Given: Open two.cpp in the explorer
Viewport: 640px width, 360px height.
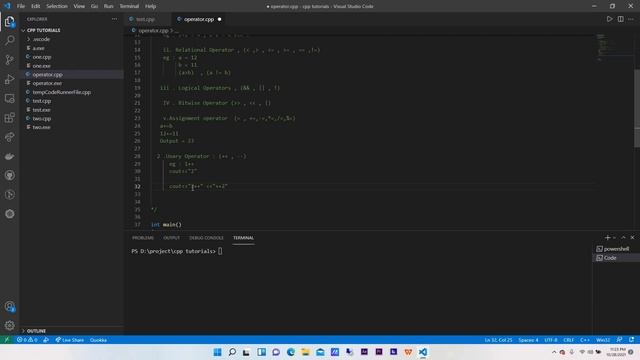Looking at the screenshot, I should [x=72, y=119].
